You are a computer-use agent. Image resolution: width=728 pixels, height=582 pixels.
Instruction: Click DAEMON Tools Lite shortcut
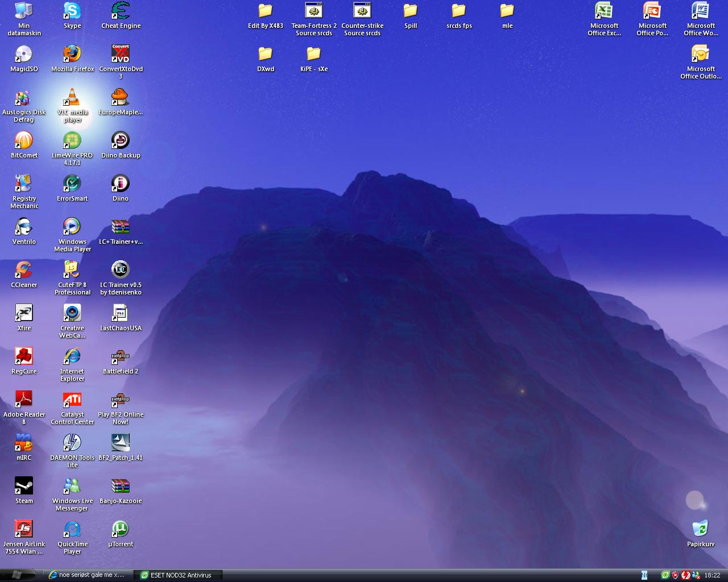[x=72, y=451]
